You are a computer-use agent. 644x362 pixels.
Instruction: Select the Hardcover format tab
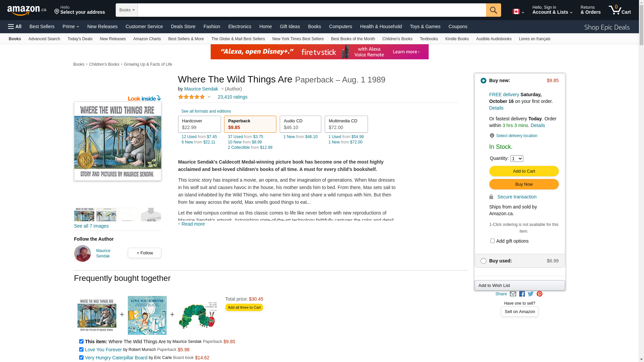click(x=200, y=124)
